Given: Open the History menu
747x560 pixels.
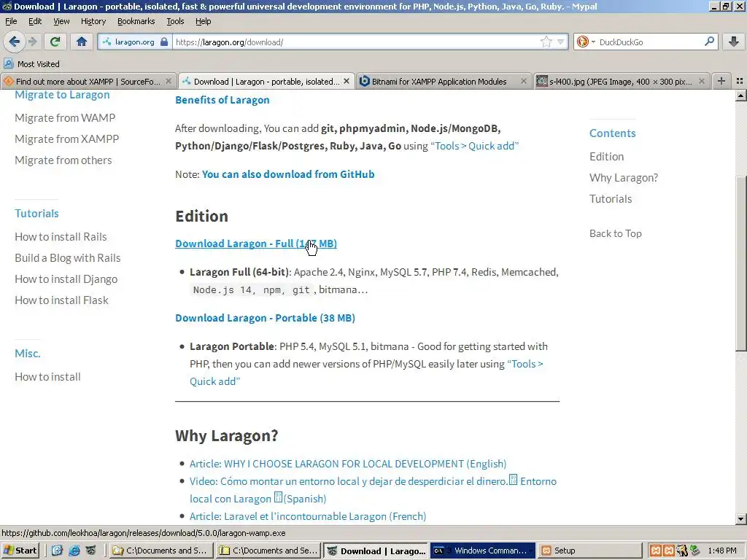Looking at the screenshot, I should pos(93,21).
